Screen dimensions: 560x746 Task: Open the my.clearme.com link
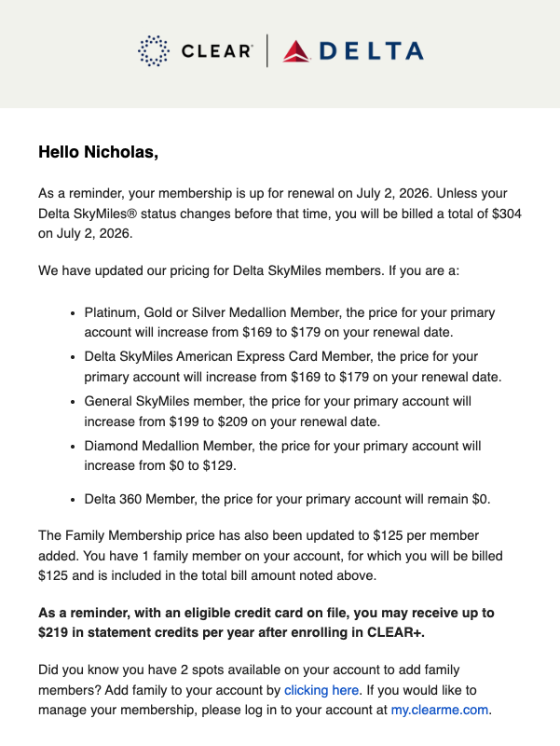(440, 710)
